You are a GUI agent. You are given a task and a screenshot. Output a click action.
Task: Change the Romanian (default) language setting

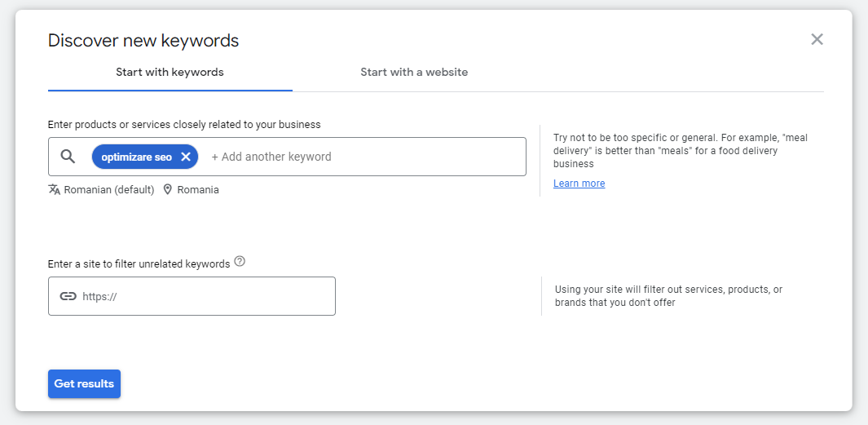point(108,189)
